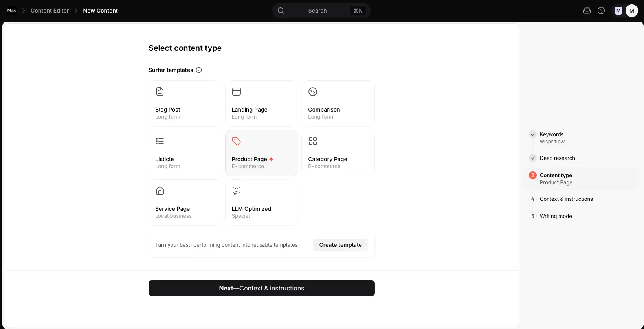Click the step 4 number badge
644x329 pixels.
533,199
